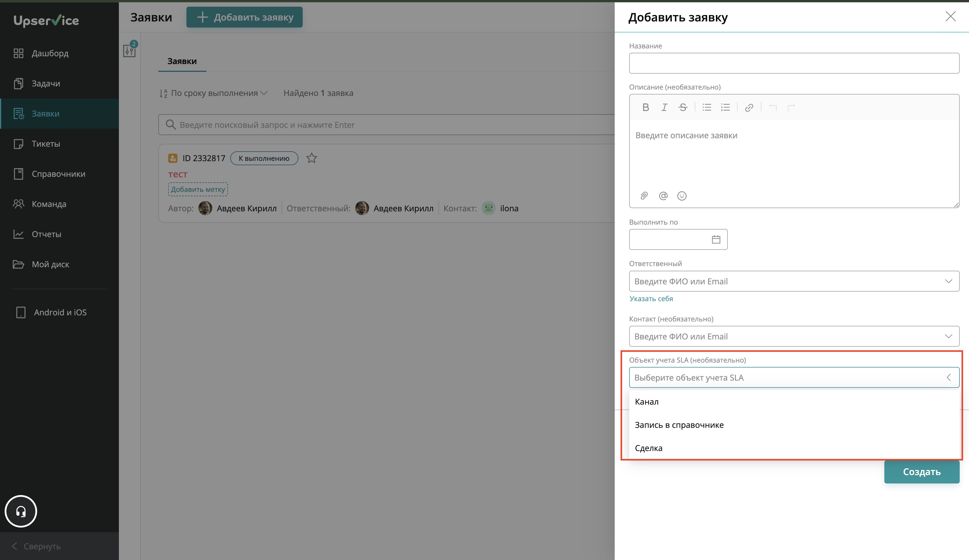
Task: Expand the Ответственный dropdown
Action: (x=948, y=281)
